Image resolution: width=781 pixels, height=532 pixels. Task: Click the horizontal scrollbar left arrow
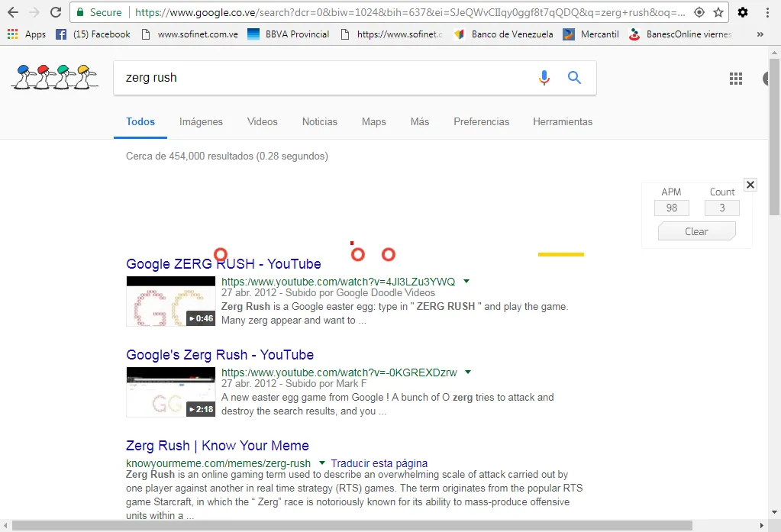[5, 526]
